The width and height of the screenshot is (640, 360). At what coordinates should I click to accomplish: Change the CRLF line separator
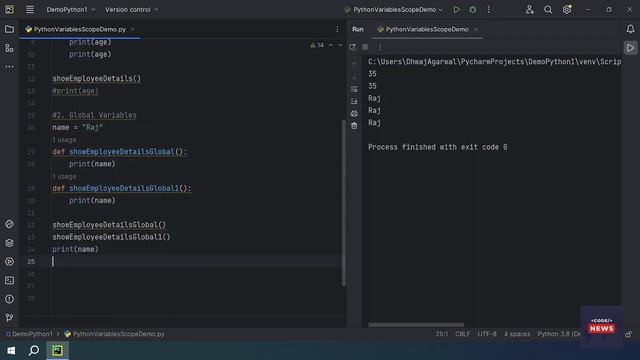[462, 334]
